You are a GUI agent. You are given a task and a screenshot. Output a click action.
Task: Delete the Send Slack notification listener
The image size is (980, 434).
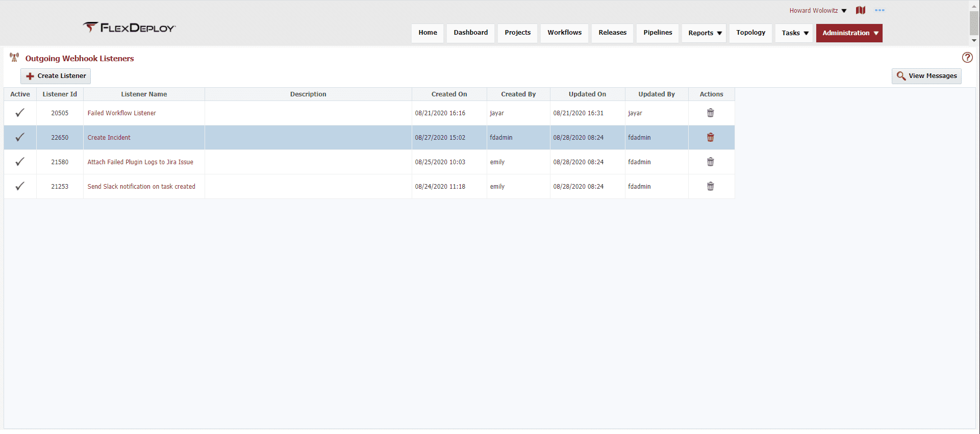pyautogui.click(x=710, y=186)
